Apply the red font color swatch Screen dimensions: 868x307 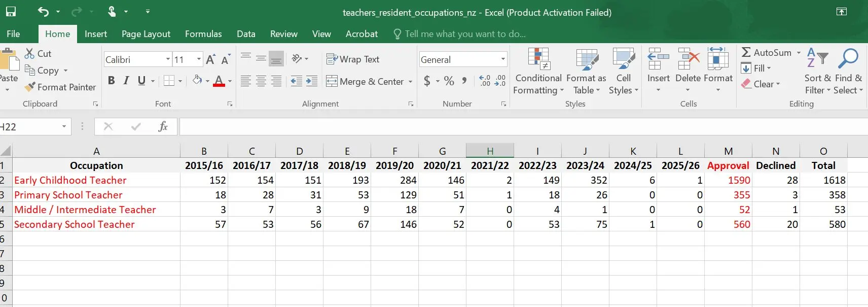219,81
